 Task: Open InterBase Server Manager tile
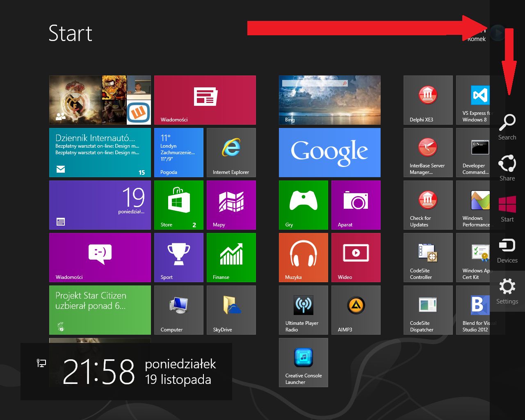click(x=428, y=153)
